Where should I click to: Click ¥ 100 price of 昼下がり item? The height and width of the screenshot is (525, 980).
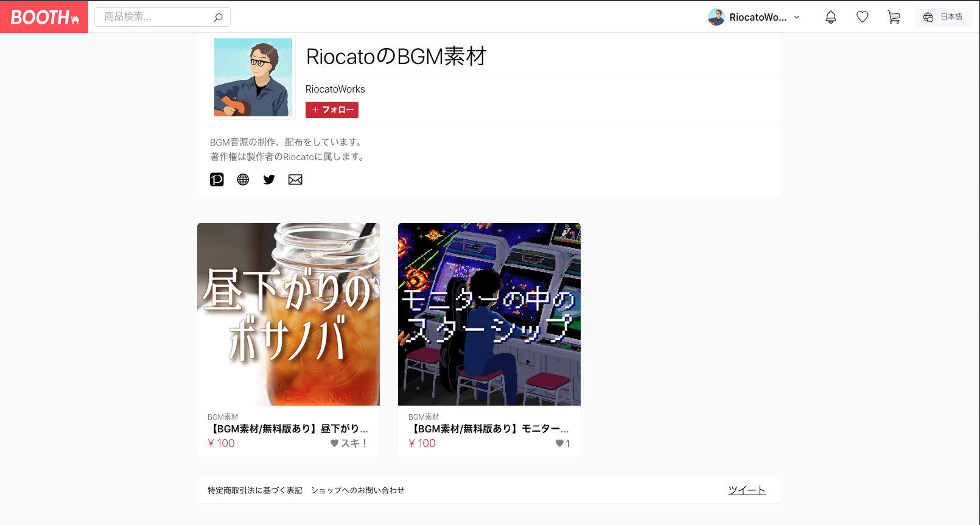[221, 443]
